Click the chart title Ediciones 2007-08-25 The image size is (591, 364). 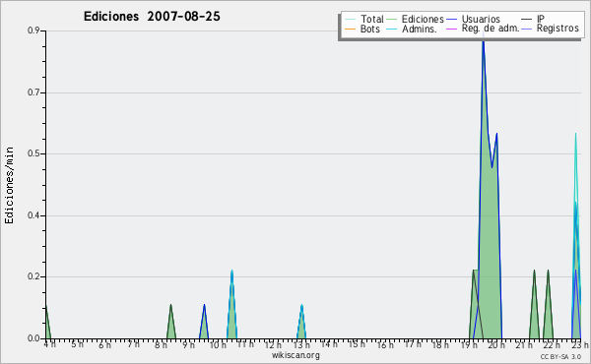152,17
